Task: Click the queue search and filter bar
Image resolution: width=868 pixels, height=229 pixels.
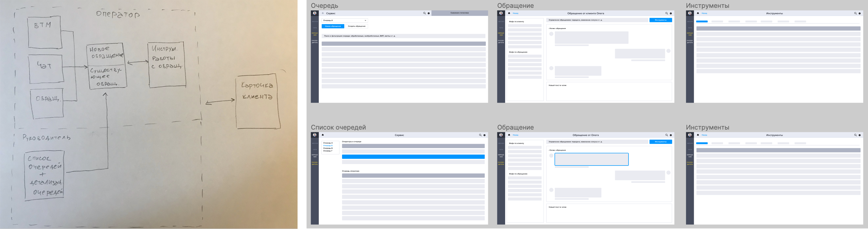Action: [403, 36]
